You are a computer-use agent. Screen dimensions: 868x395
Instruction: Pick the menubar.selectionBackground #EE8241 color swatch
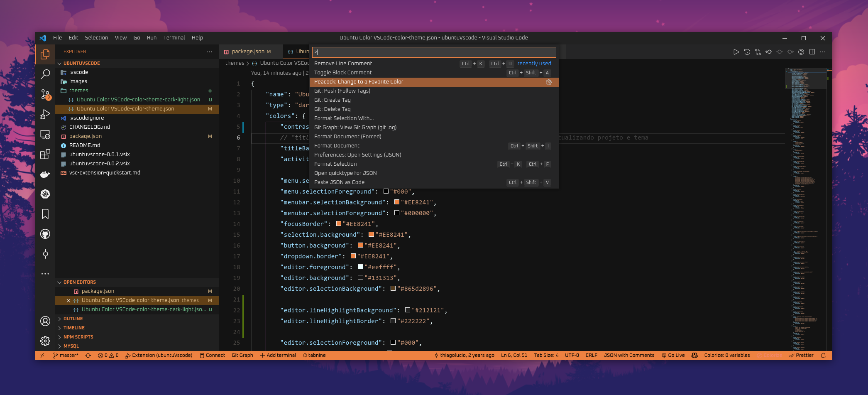397,202
